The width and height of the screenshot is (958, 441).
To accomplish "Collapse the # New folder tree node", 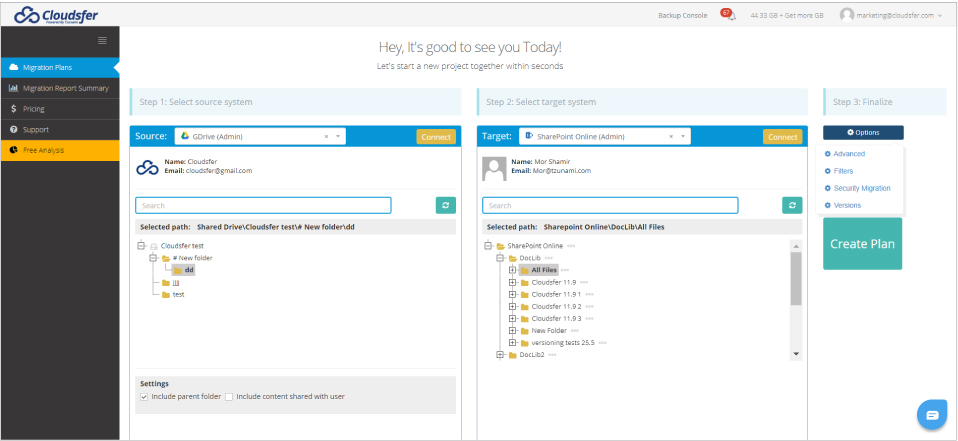I will (153, 258).
